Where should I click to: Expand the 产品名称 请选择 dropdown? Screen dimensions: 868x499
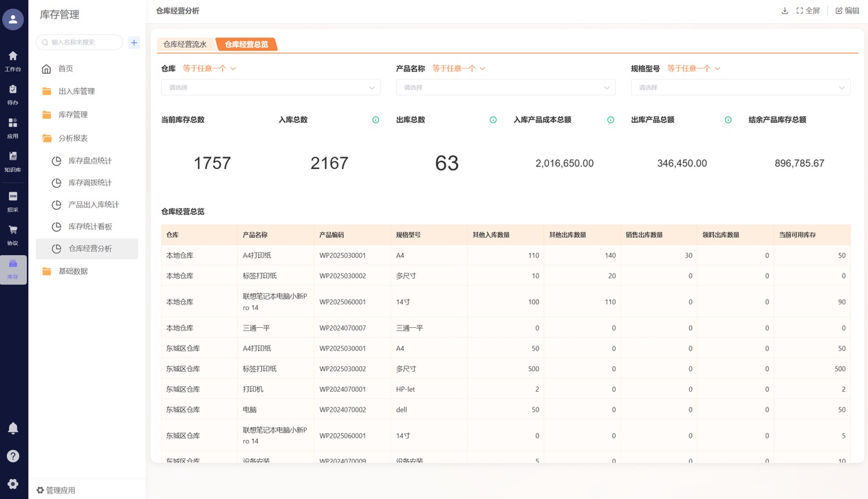tap(505, 87)
